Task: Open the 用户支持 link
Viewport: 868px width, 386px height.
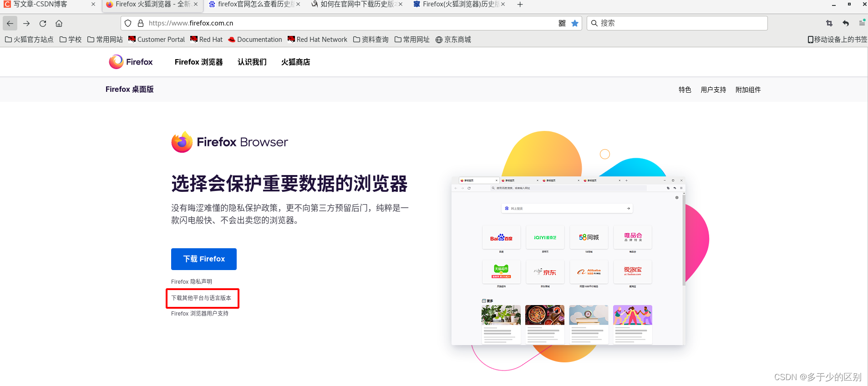Action: 713,90
